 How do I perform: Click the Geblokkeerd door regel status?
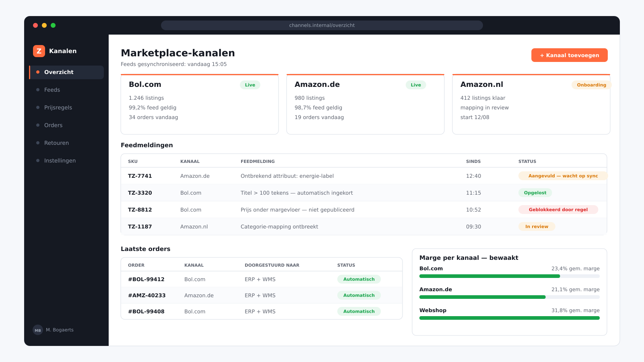(x=558, y=210)
